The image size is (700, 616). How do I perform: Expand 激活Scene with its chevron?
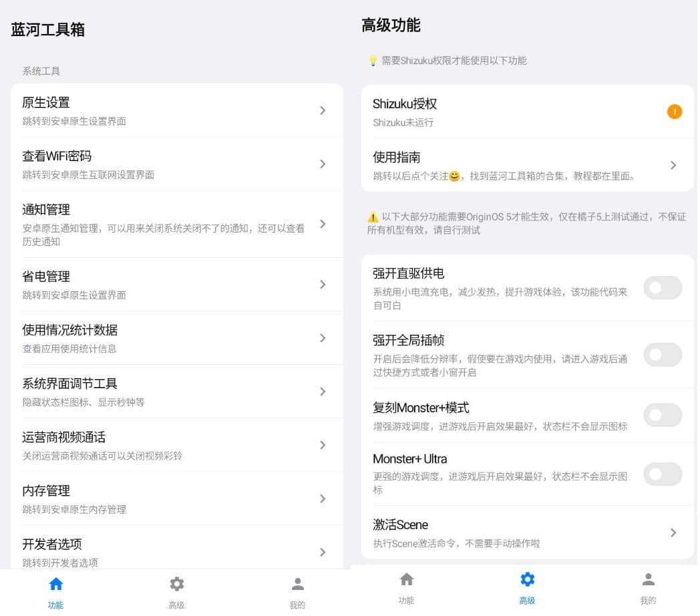click(673, 532)
